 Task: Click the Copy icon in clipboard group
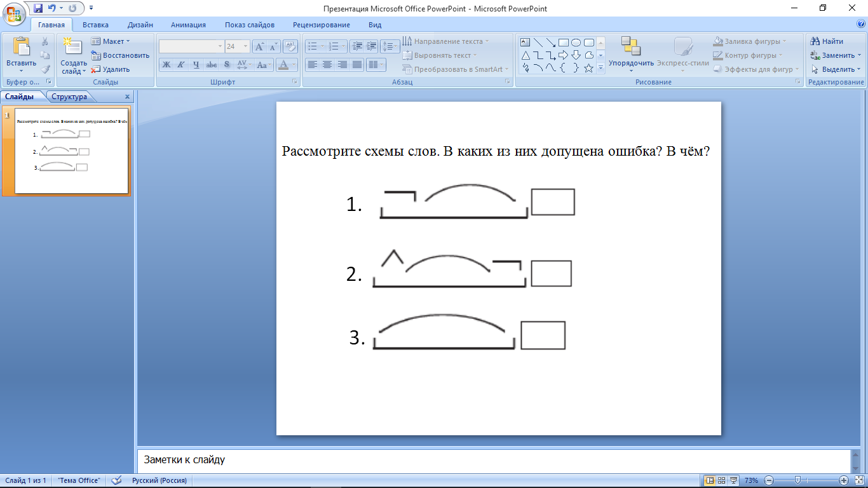pos(45,55)
